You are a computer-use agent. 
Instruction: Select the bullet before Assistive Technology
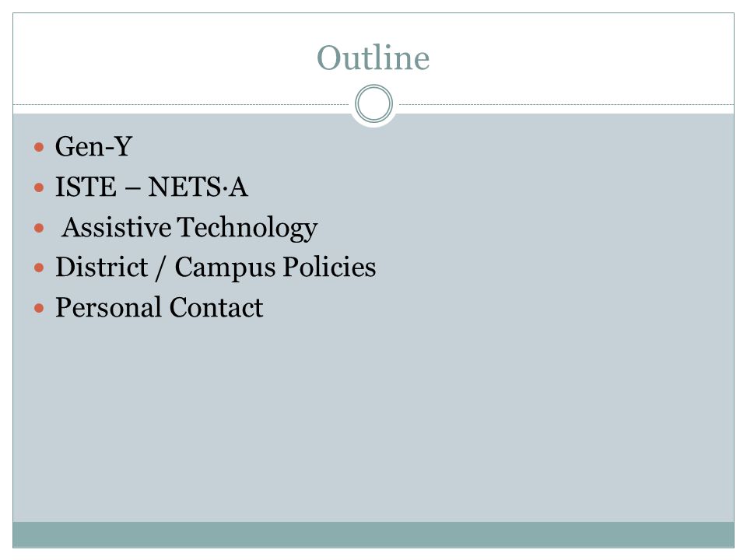coord(39,228)
